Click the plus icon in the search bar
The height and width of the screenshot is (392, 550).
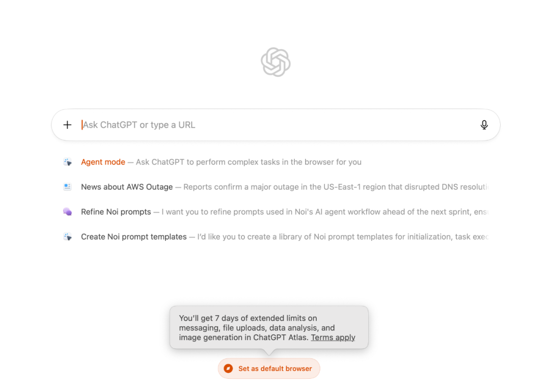(x=67, y=125)
